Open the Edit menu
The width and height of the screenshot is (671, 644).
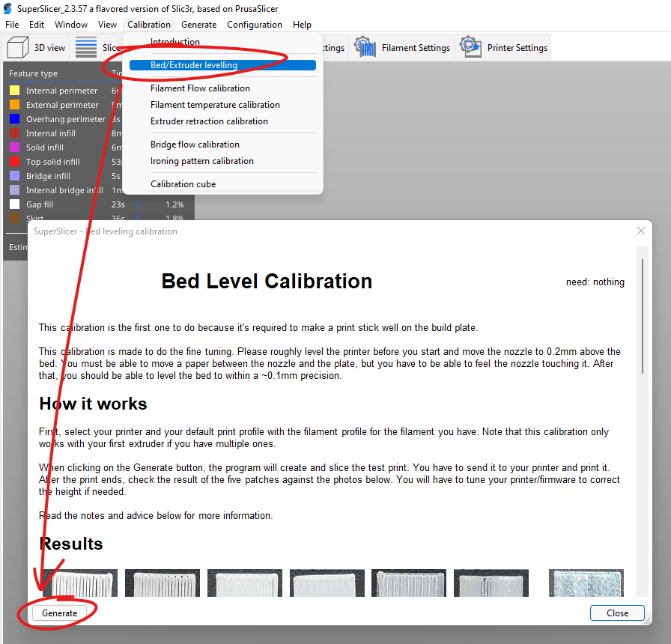coord(37,25)
